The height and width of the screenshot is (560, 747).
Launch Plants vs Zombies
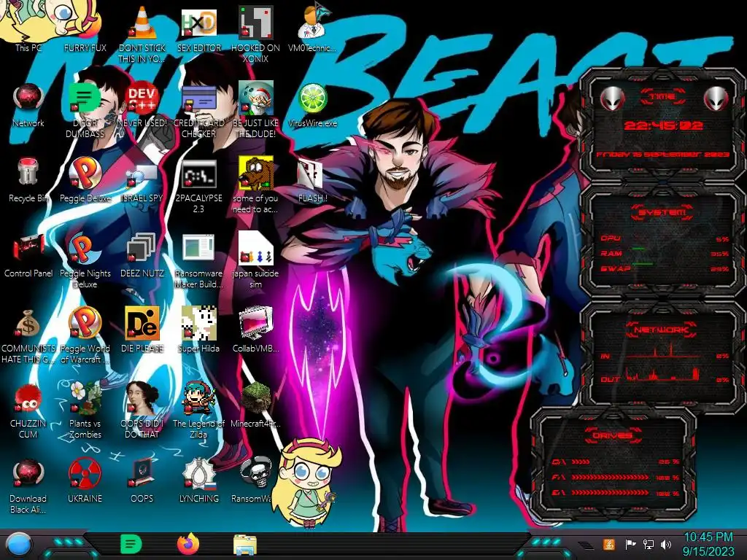(x=85, y=397)
